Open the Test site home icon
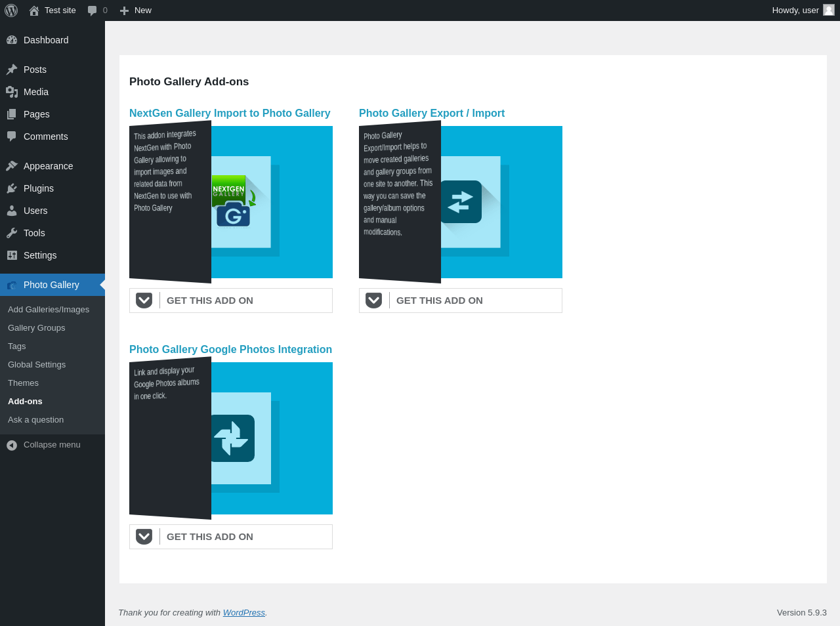Screen dimensions: 840x626 pyautogui.click(x=34, y=10)
